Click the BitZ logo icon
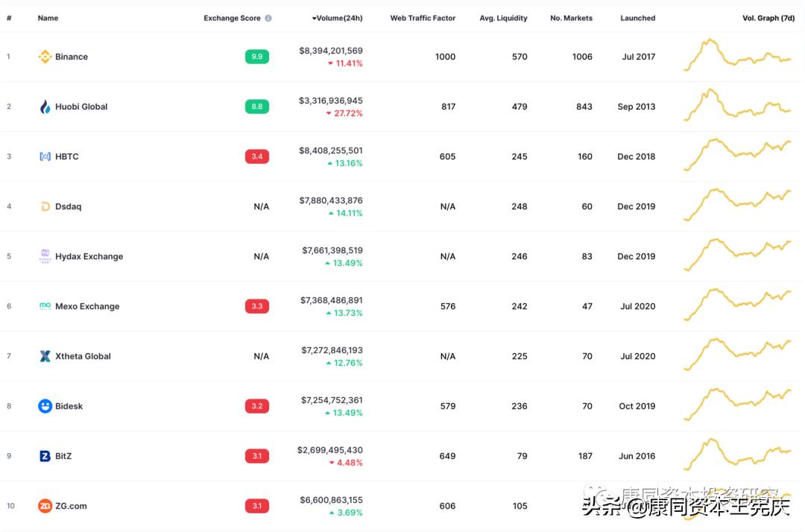 pos(45,456)
